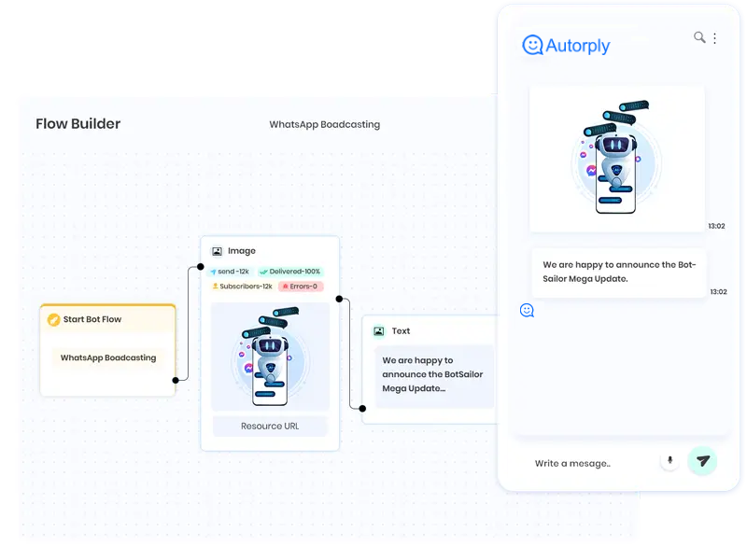Click the send paper-plane button
747x560 pixels.
[x=702, y=460]
